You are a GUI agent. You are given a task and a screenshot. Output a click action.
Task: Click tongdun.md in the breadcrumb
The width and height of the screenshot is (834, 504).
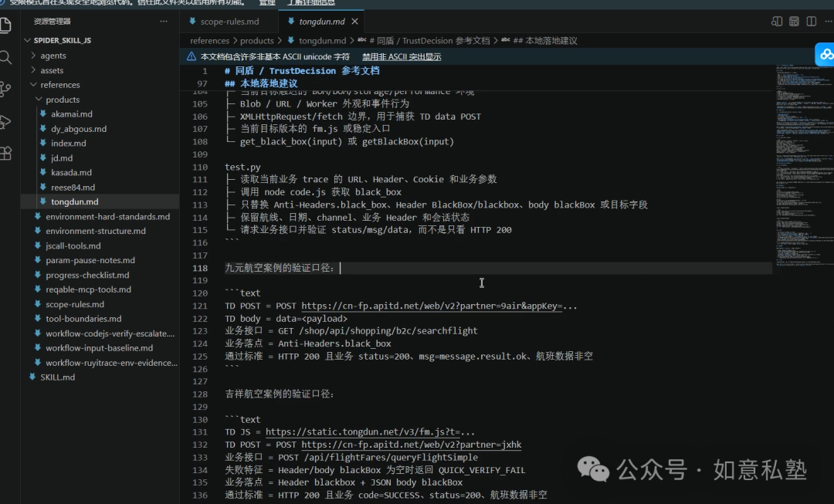point(322,40)
